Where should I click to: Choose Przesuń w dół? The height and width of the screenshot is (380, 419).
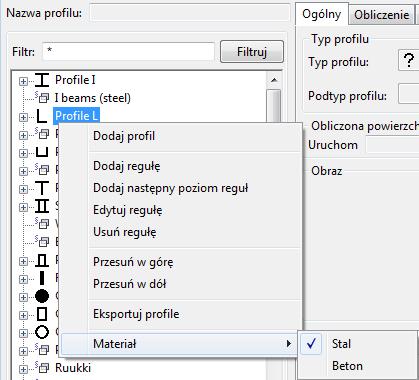coord(181,284)
